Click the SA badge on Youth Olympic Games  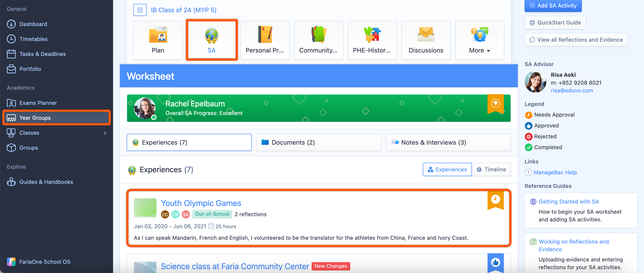pyautogui.click(x=186, y=214)
